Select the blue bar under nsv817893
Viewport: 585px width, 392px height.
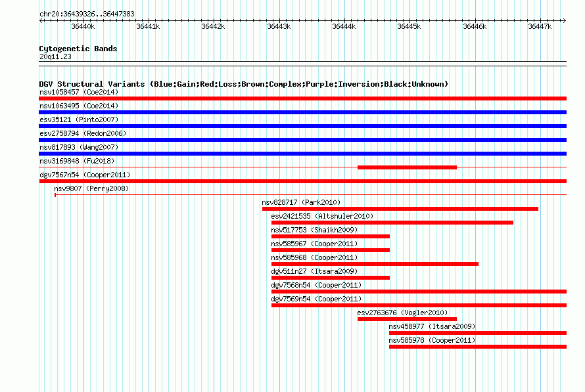[302, 154]
